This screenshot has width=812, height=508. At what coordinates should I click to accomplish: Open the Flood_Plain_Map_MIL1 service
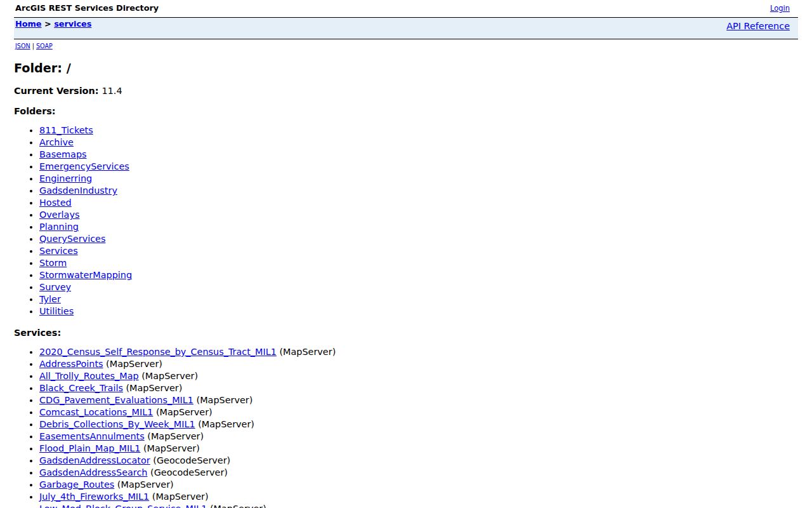pos(89,448)
